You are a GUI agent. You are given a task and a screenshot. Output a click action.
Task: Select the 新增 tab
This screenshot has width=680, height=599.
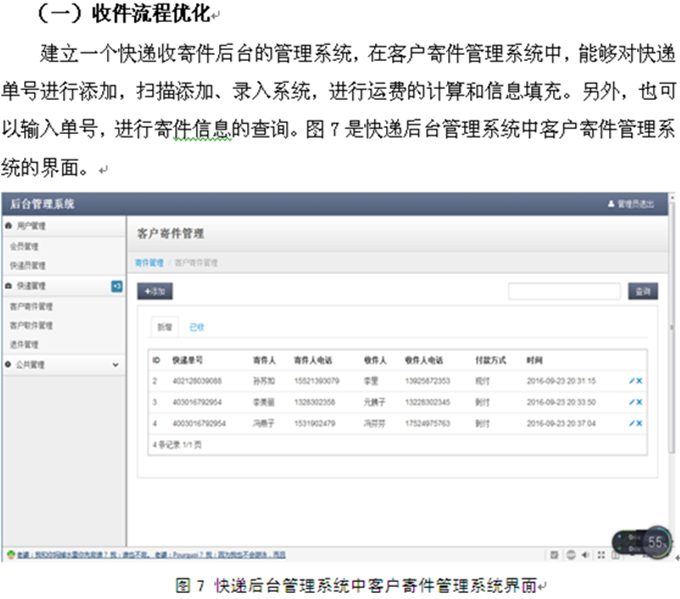coord(162,327)
